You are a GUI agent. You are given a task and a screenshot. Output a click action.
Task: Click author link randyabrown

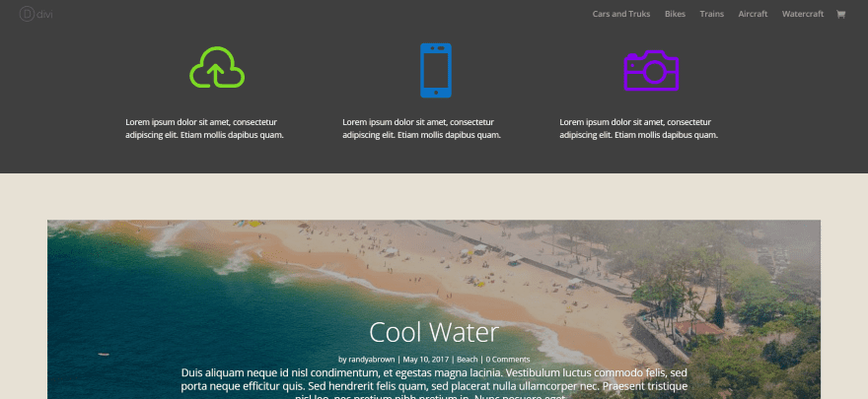(x=372, y=360)
